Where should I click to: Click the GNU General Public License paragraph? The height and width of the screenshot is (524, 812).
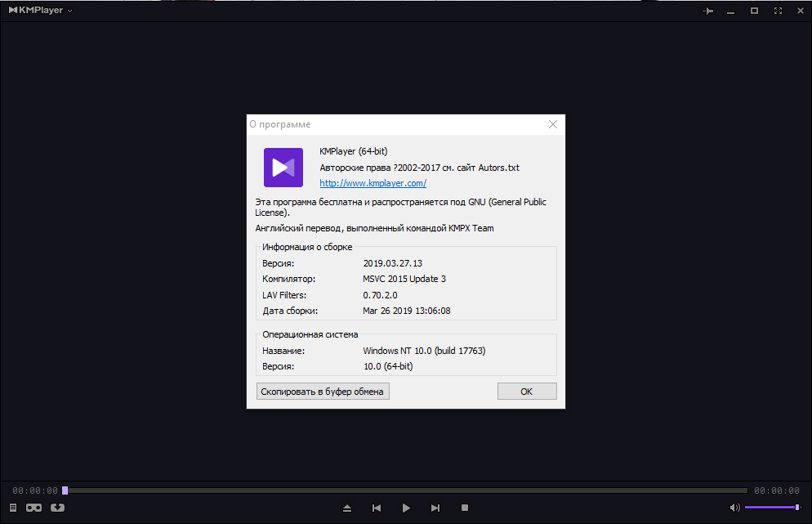coord(401,208)
